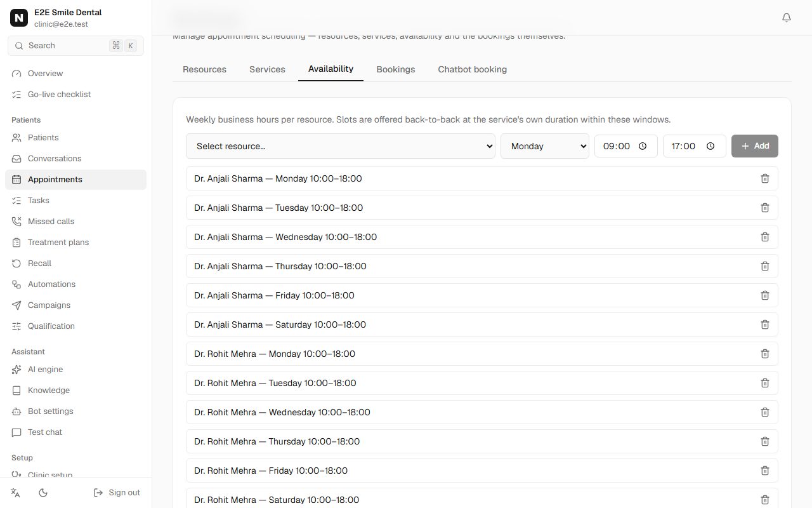Trash Dr. Rohit Mehra Friday hours
Screen dimensions: 812x508
(765, 471)
